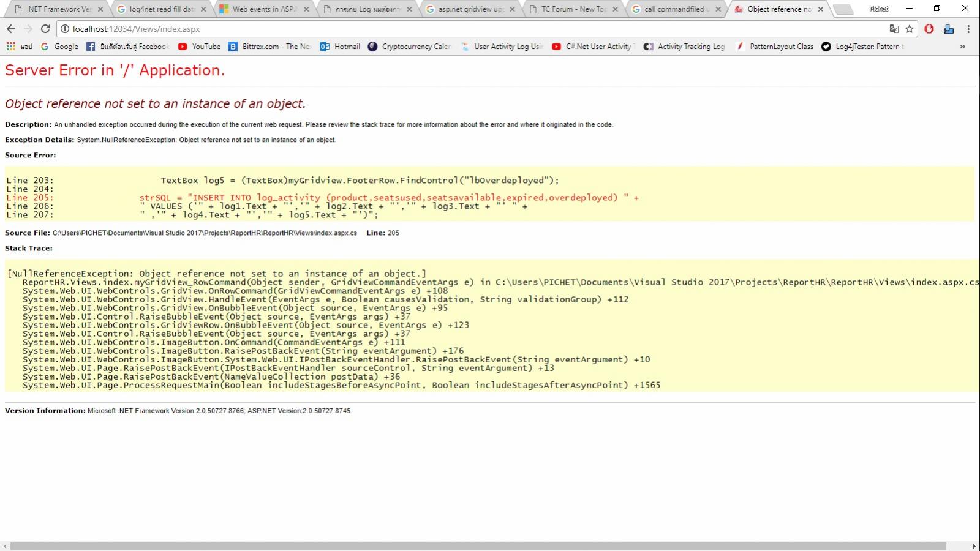Open the Activity Tracking Log bookmark

click(x=684, y=46)
